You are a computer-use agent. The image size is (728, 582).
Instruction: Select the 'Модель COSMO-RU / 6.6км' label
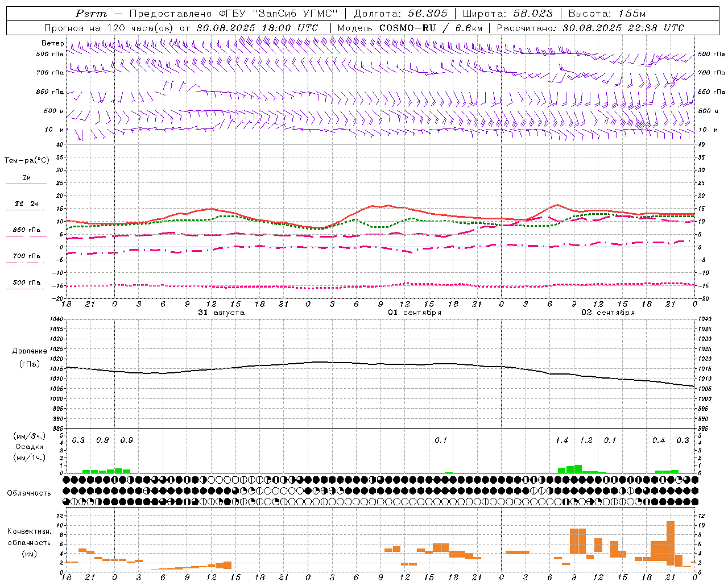(410, 28)
